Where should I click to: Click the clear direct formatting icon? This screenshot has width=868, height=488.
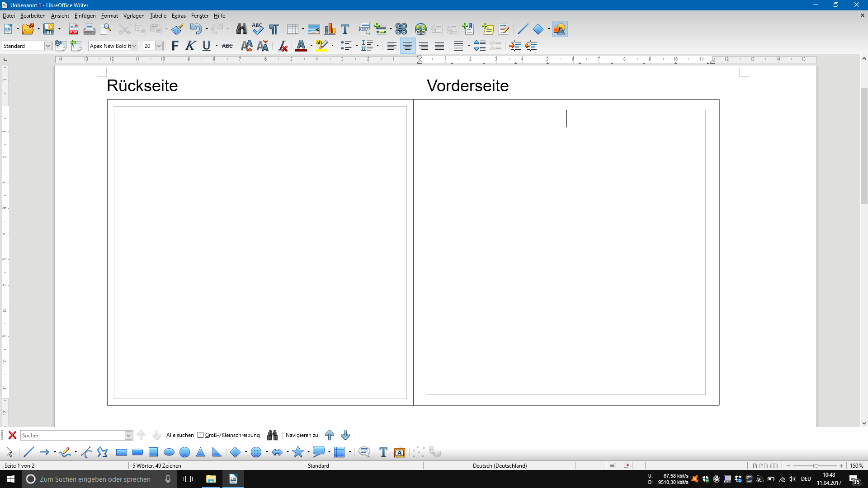pos(283,46)
